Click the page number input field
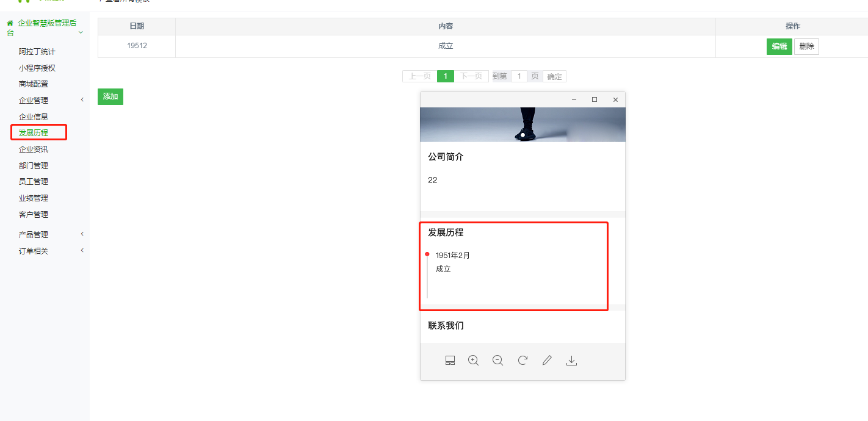The width and height of the screenshot is (868, 421). point(519,76)
